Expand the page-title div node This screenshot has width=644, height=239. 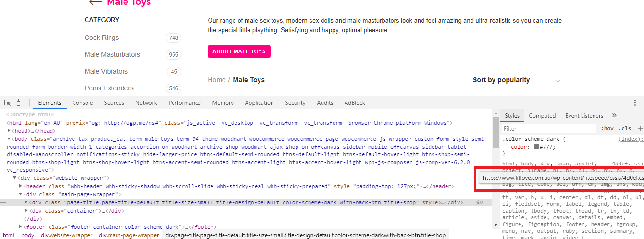tap(26, 202)
